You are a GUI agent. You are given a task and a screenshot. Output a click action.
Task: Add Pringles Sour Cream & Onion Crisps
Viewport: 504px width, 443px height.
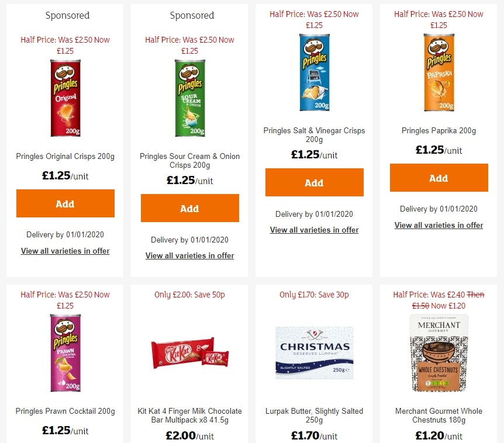tap(189, 208)
